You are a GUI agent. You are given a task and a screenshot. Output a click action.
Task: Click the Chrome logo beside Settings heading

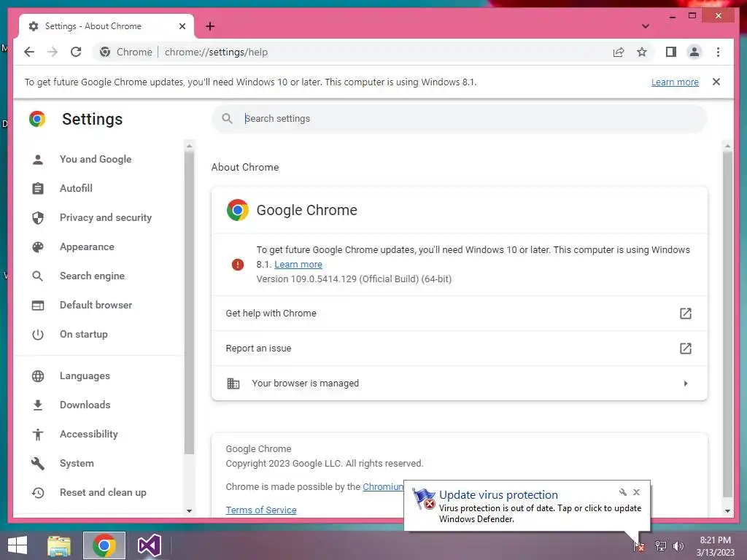coord(37,119)
